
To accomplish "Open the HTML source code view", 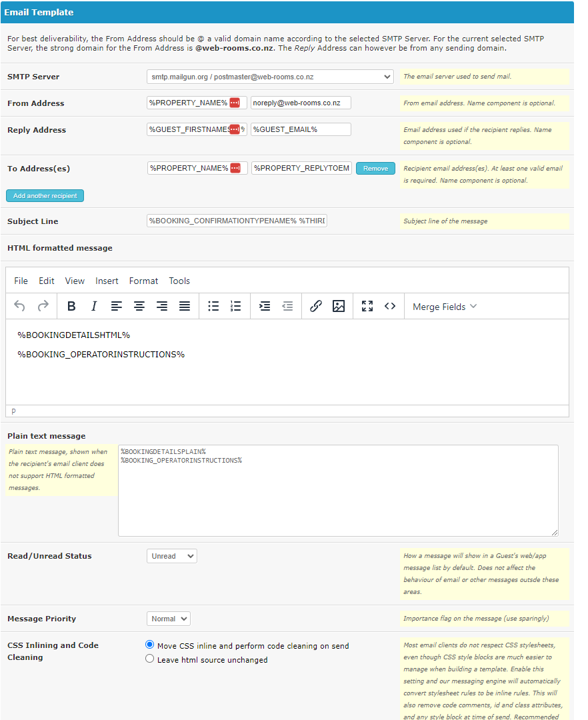I will (x=390, y=306).
